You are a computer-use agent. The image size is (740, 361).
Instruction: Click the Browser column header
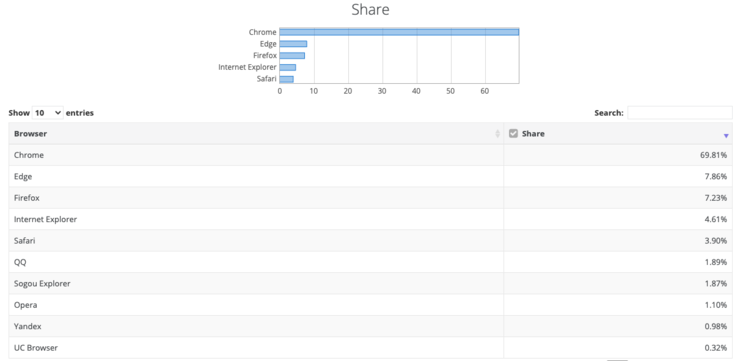(x=256, y=134)
